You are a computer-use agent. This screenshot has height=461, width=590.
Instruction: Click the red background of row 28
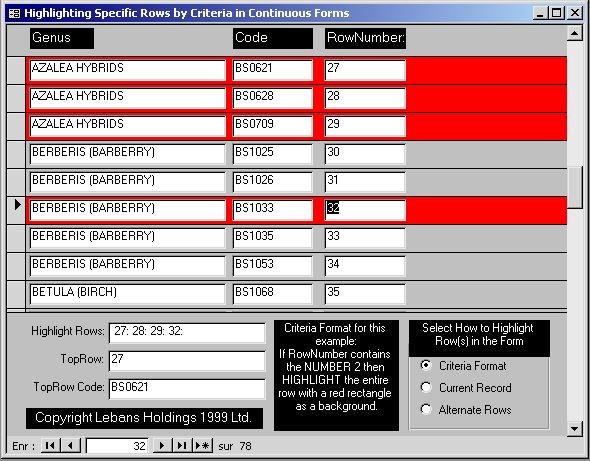(486, 98)
